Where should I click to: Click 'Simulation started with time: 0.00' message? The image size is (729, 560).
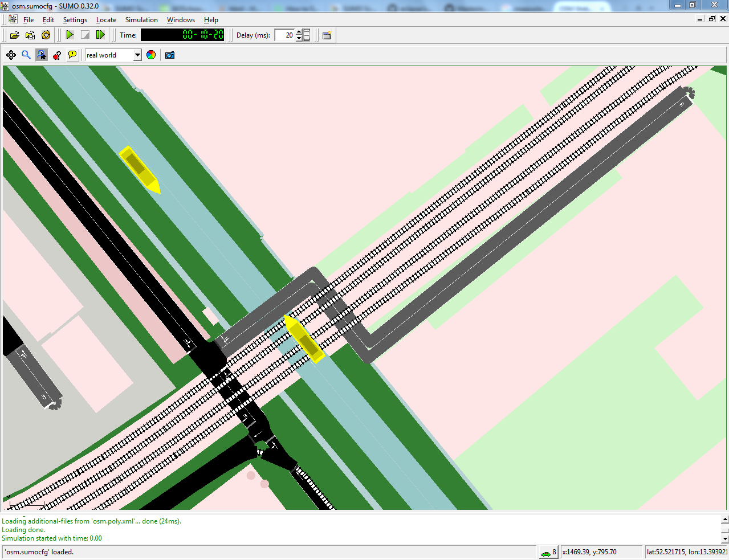click(52, 538)
